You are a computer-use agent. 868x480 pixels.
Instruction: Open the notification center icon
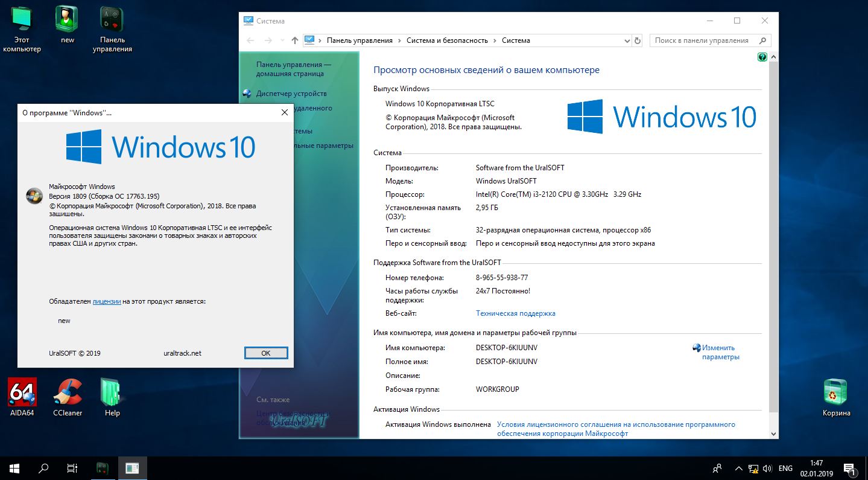point(849,468)
